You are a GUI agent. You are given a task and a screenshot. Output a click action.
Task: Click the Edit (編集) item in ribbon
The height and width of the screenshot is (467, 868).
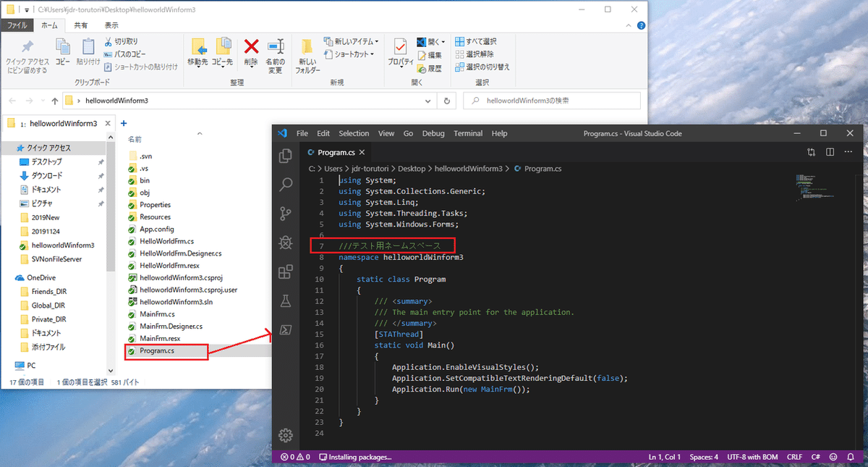click(x=430, y=55)
